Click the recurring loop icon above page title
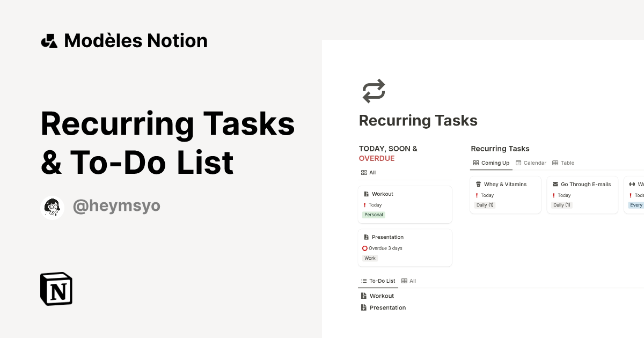 [373, 90]
